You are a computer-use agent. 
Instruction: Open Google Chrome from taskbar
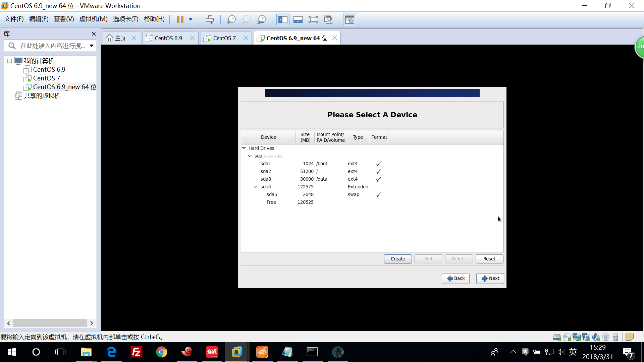click(162, 352)
